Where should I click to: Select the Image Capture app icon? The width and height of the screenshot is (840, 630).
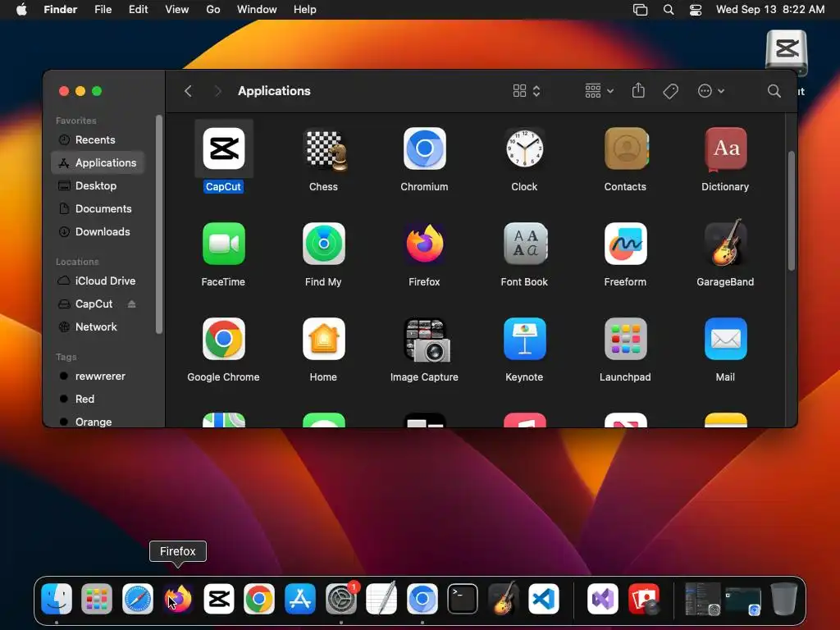[x=427, y=340]
